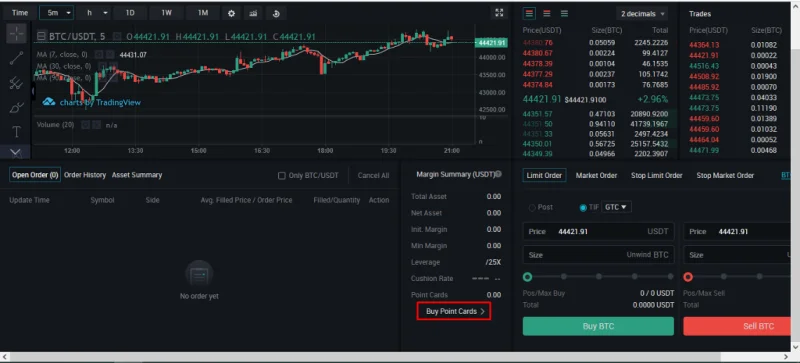Select the third order book view icon
Screen dimensions: 800x363
564,13
